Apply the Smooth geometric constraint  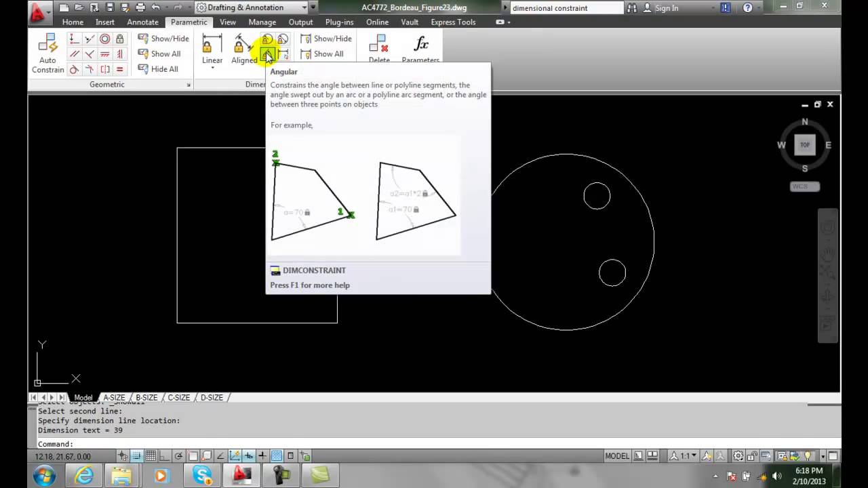coord(90,69)
